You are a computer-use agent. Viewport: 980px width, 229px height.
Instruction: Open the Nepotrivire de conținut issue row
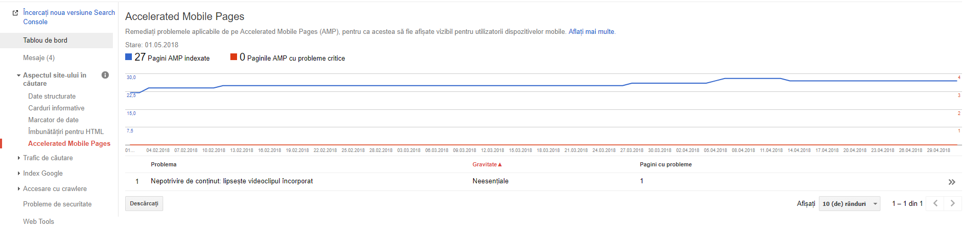click(x=231, y=181)
